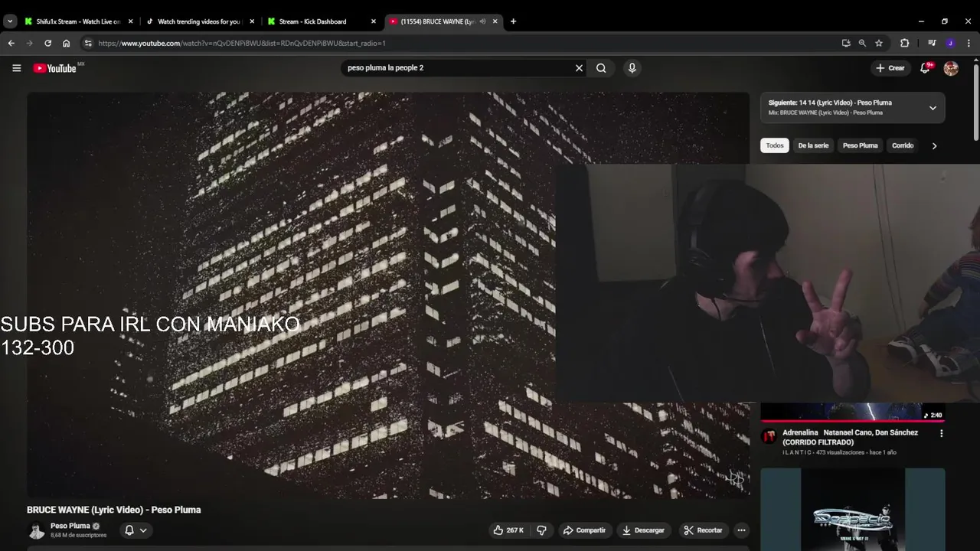Open a new browser tab
980x551 pixels.
tap(513, 21)
